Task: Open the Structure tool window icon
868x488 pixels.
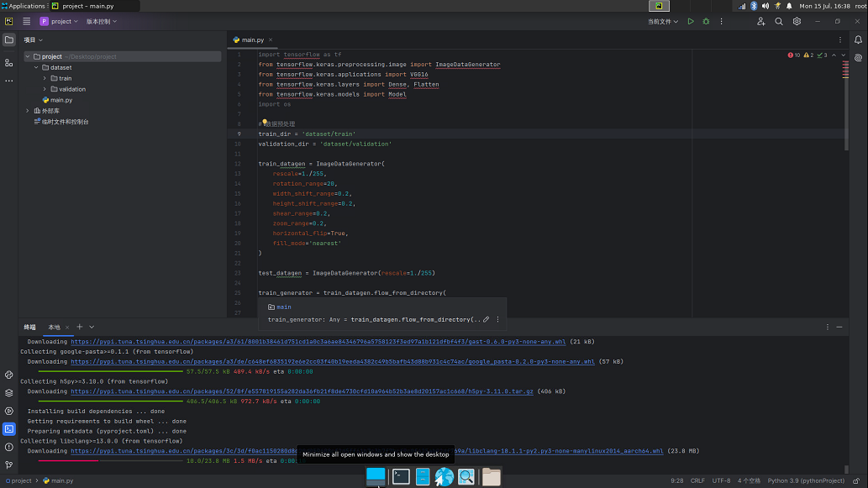Action: [x=8, y=63]
